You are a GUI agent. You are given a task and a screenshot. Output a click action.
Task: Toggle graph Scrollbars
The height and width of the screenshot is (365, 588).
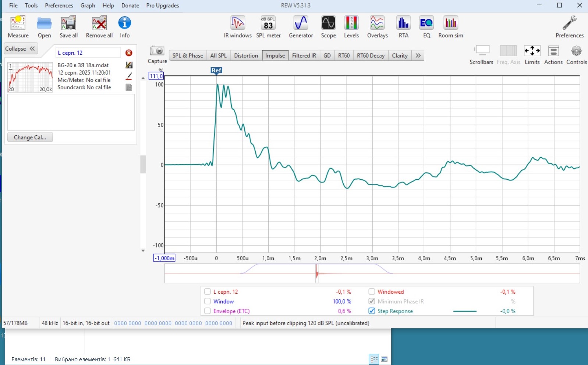[x=481, y=55]
